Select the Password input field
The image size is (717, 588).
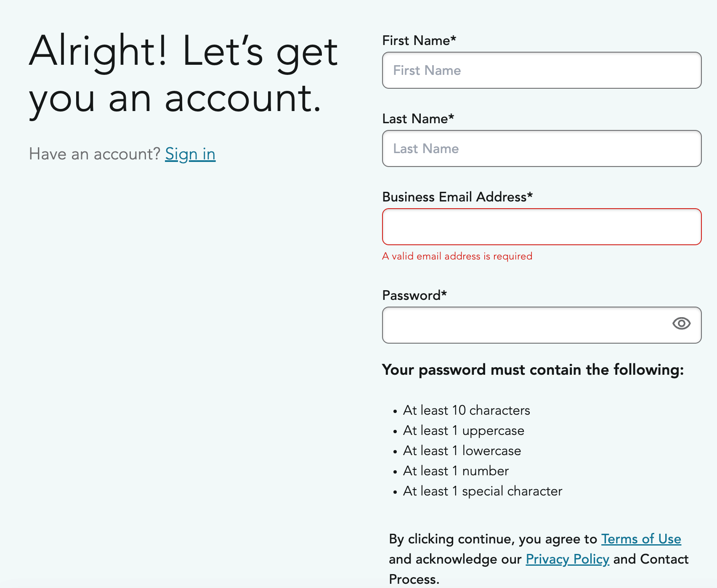[x=526, y=325]
